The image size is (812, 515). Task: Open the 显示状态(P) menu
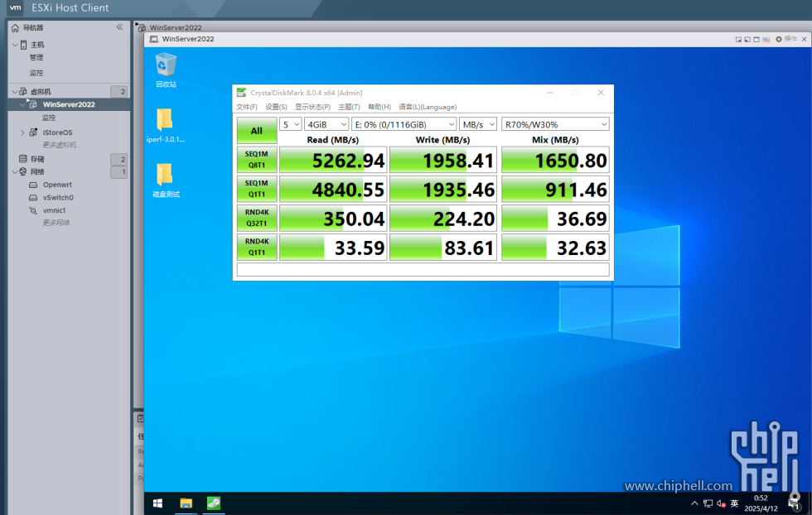click(x=313, y=107)
